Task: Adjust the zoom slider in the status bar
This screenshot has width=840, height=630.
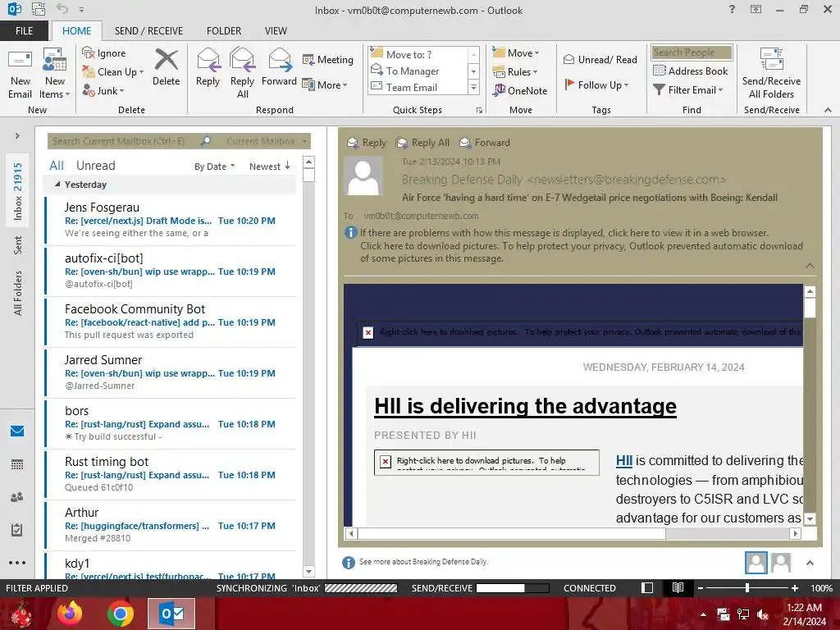Action: coord(747,588)
